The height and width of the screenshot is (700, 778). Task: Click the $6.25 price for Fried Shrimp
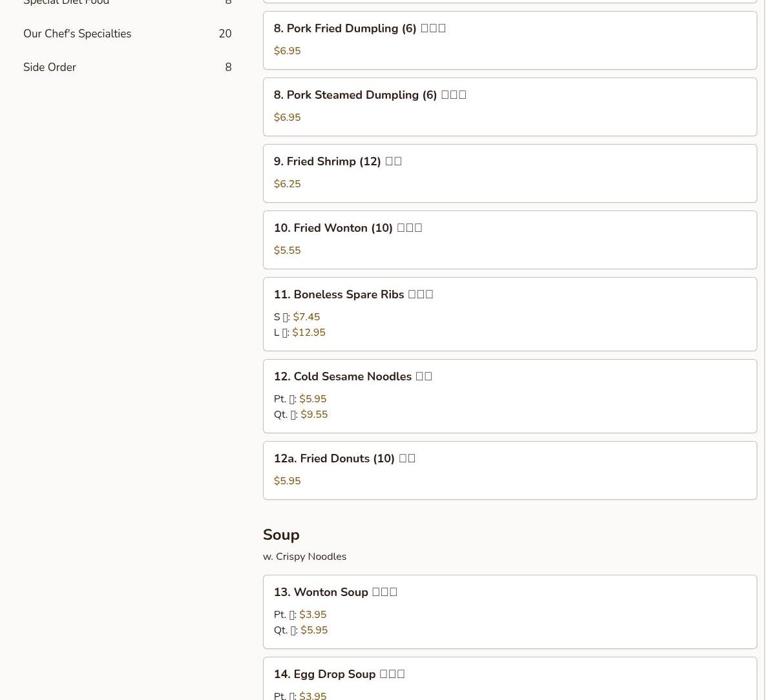click(287, 184)
